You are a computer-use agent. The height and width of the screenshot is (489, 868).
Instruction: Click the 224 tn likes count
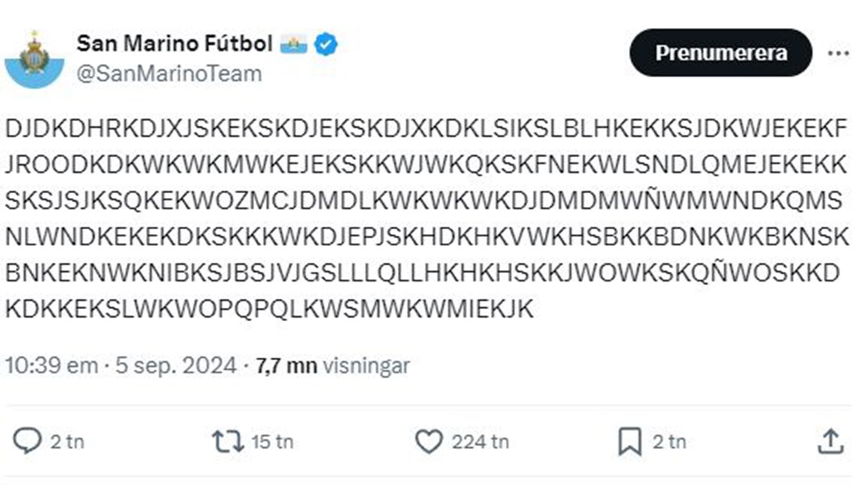481,442
